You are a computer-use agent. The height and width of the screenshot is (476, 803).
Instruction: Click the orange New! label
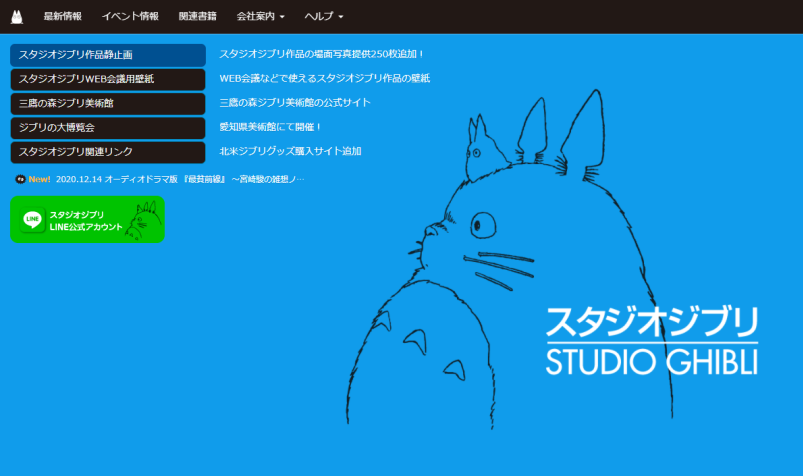tap(39, 179)
